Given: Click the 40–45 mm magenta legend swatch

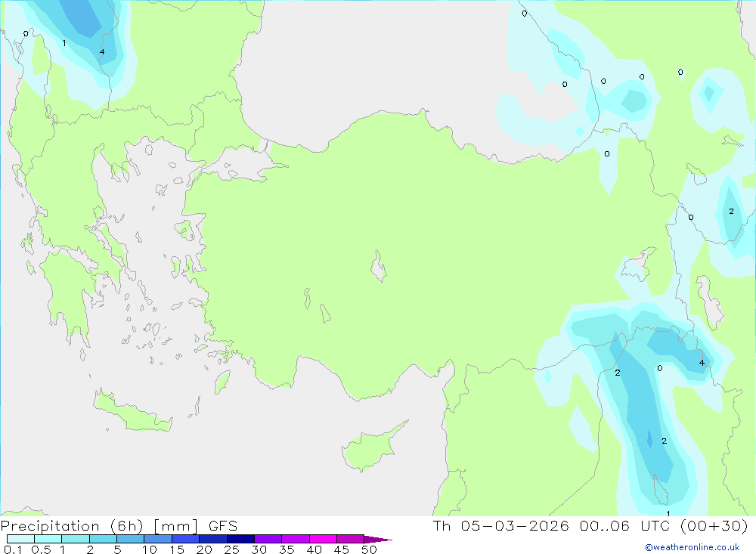Looking at the screenshot, I should click(x=323, y=539).
